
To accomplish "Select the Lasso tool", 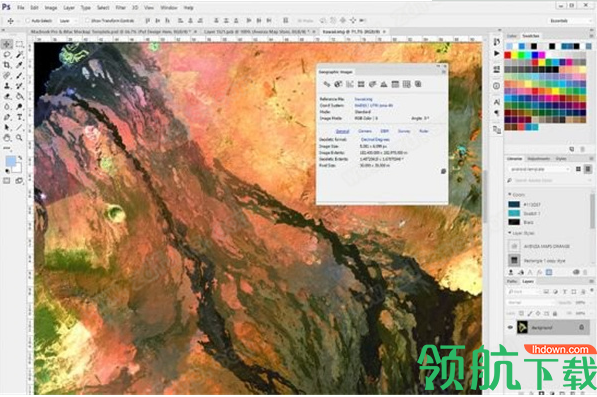I will point(7,55).
